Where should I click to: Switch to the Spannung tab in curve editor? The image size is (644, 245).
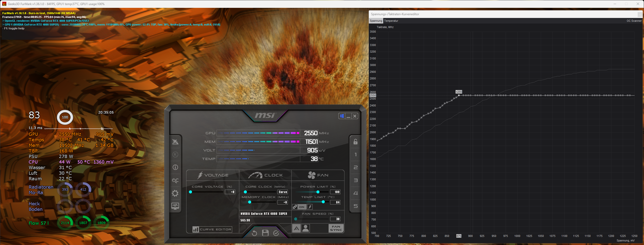tap(376, 21)
